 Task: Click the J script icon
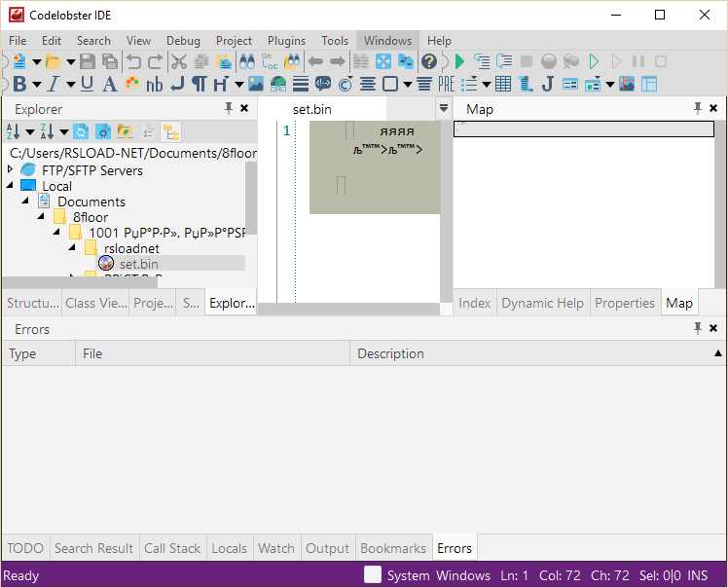[x=548, y=84]
